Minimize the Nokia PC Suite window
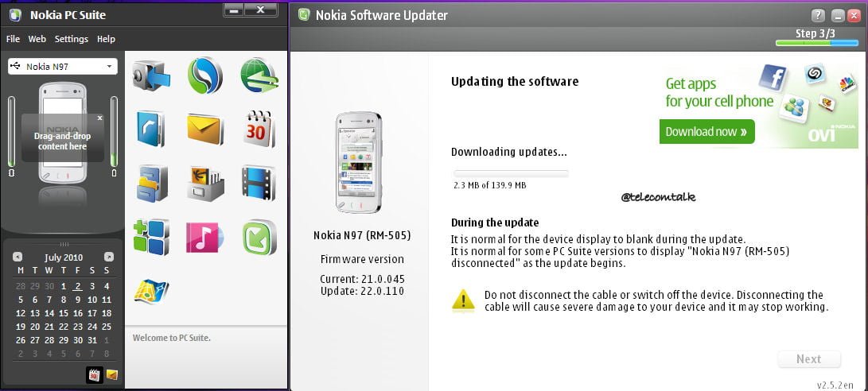 click(234, 10)
